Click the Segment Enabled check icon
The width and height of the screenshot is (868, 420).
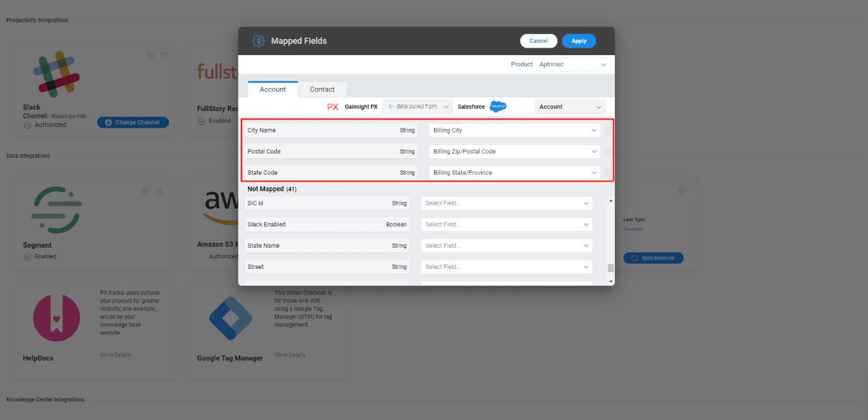click(x=27, y=256)
